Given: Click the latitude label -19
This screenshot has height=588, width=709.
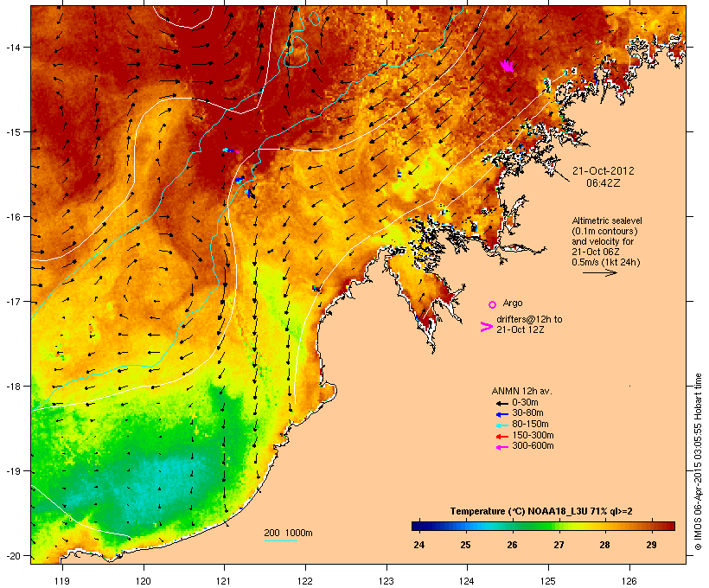Looking at the screenshot, I should 13,471.
